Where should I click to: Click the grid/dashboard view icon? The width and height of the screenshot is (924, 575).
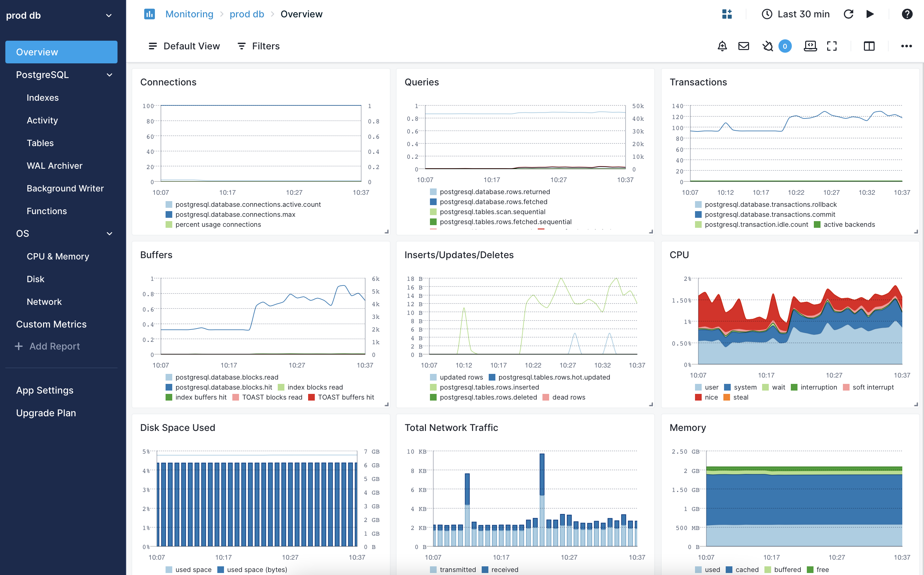click(726, 14)
